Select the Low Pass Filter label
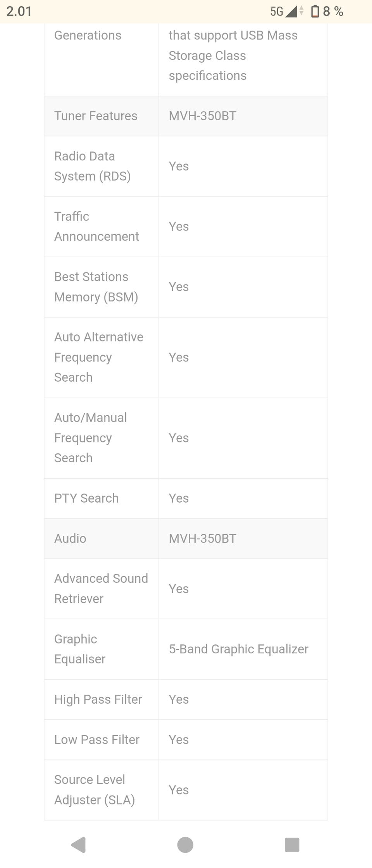 point(97,739)
